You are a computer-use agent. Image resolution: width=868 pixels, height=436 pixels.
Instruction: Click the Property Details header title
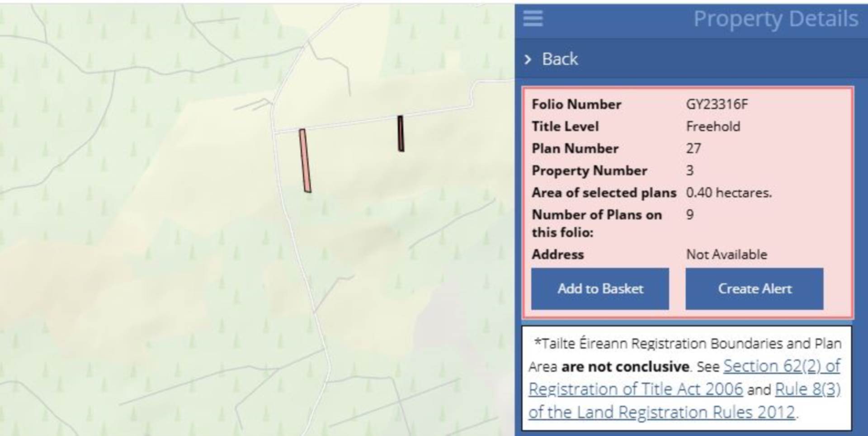pyautogui.click(x=776, y=19)
